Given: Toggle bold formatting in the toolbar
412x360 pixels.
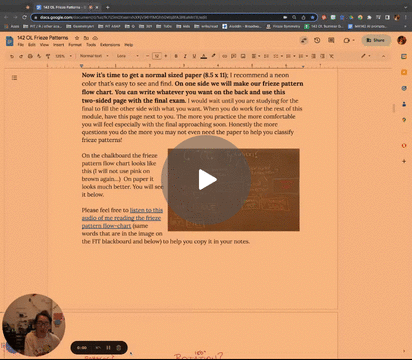Looking at the screenshot, I should [176, 56].
